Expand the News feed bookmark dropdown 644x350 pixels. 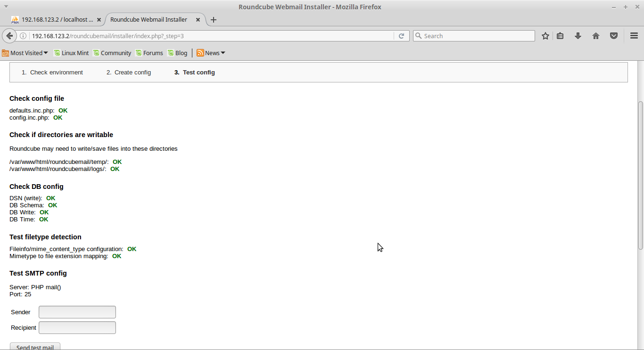(211, 53)
